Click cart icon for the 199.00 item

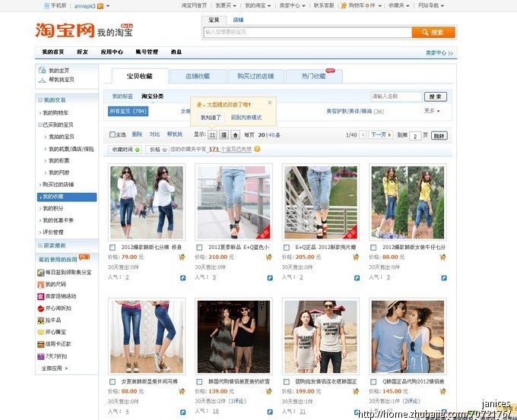tap(356, 391)
